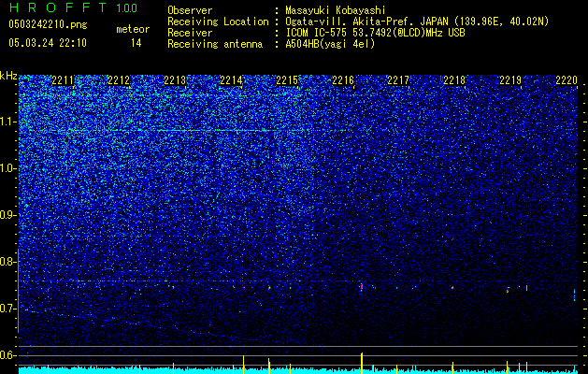Viewport: 588px width, 374px height.
Task: Click the 2215 time marker
Action: pyautogui.click(x=287, y=80)
